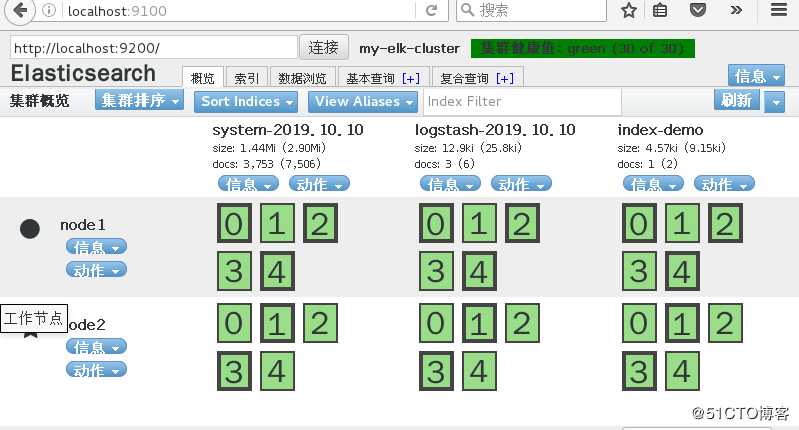The width and height of the screenshot is (799, 430).
Task: Click the my-elk-cluster name text
Action: [x=409, y=48]
